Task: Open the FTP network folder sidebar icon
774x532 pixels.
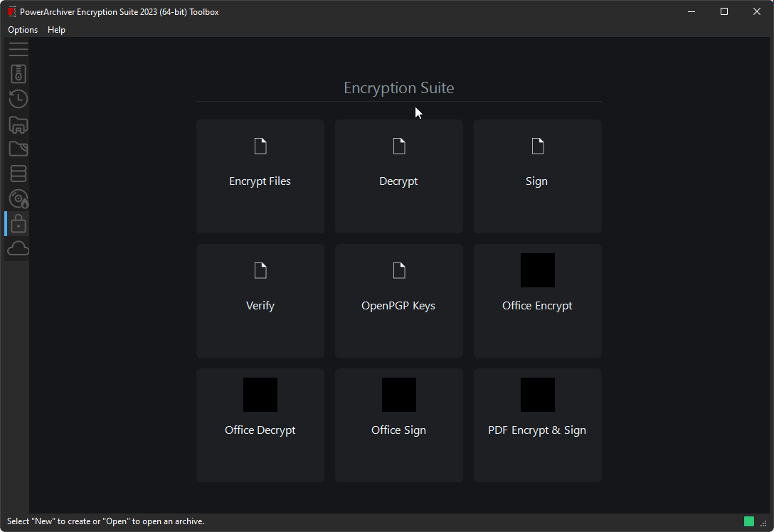Action: pos(18,124)
